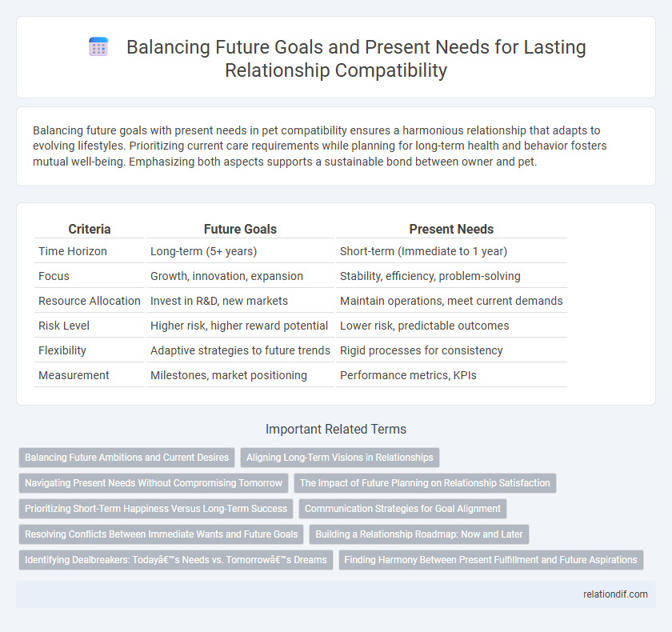Click the 'Resource Allocation' row label
Image resolution: width=672 pixels, height=632 pixels.
[x=90, y=301]
